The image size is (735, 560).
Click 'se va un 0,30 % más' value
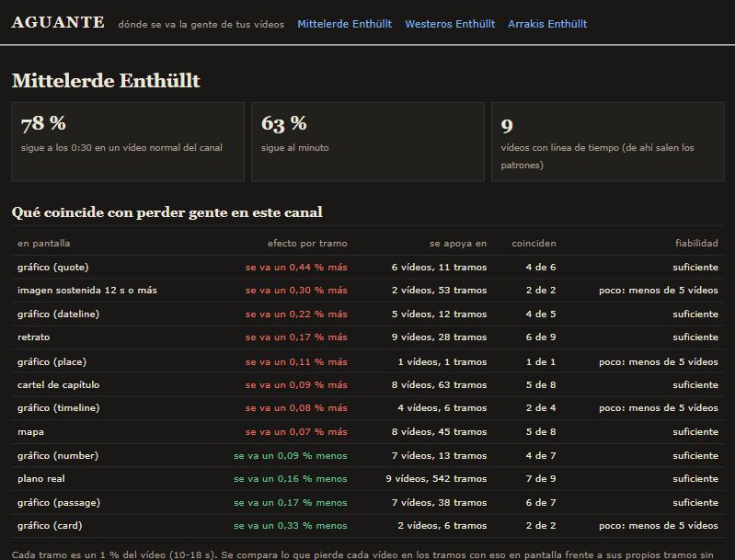[296, 290]
